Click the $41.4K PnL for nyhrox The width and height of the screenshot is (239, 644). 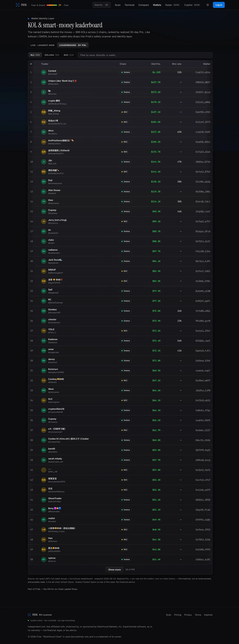pyautogui.click(x=156, y=559)
